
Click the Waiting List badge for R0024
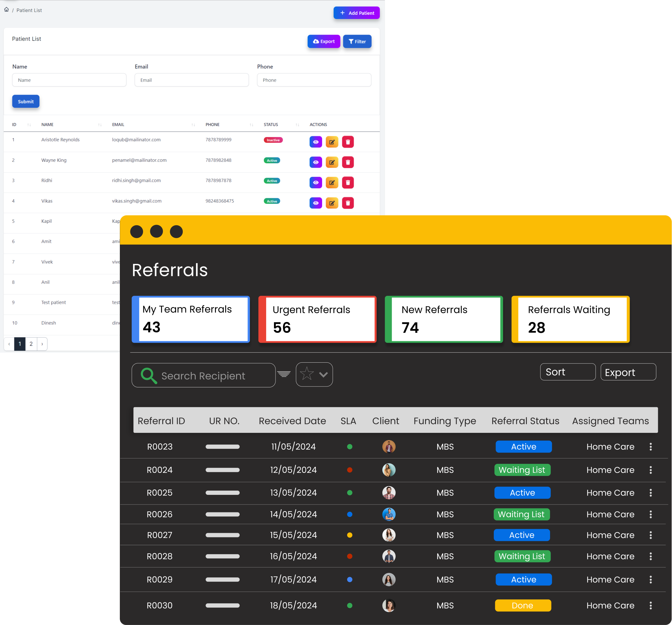pyautogui.click(x=522, y=470)
